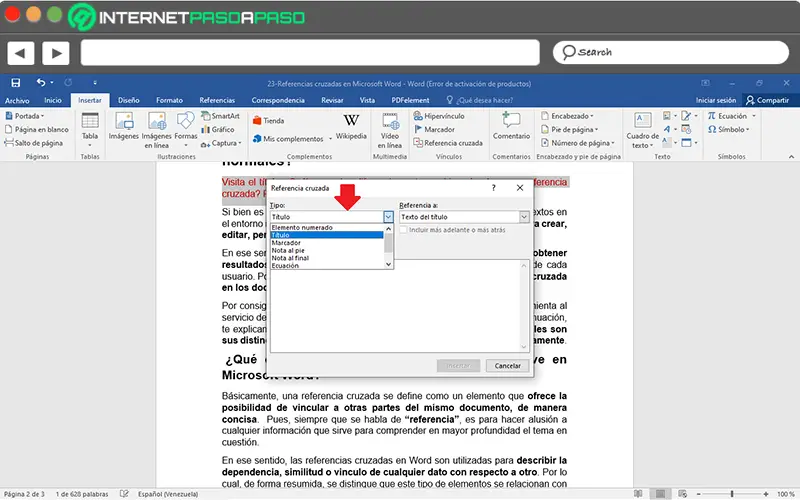The height and width of the screenshot is (500, 800).
Task: Switch to the Diseño tab
Action: [129, 101]
